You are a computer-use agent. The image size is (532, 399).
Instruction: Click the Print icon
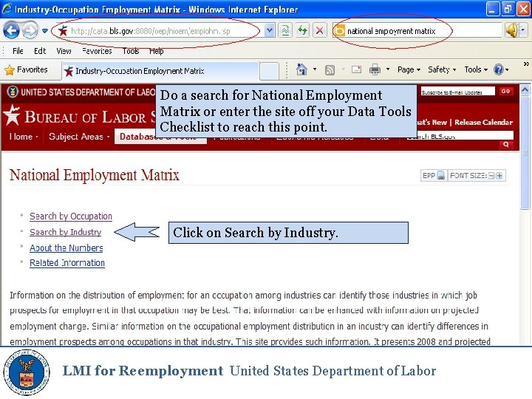(375, 69)
